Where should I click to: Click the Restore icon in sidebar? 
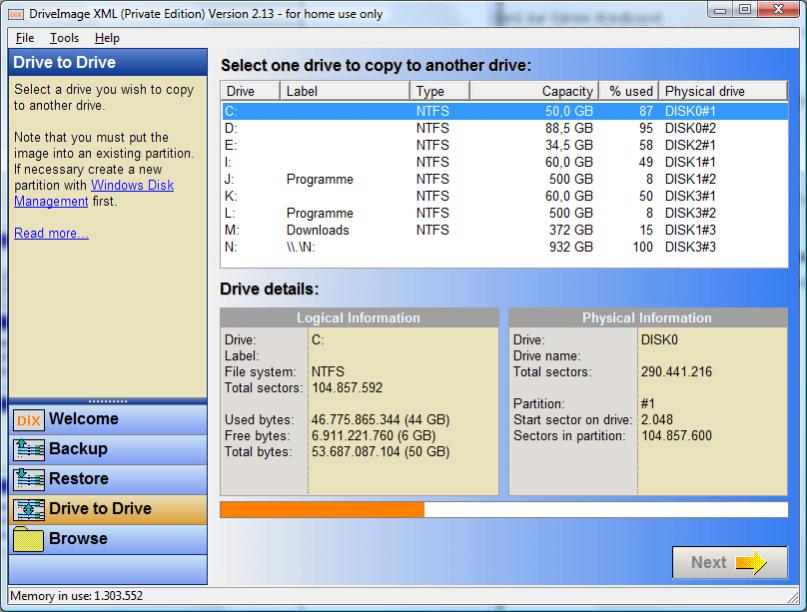tap(29, 479)
